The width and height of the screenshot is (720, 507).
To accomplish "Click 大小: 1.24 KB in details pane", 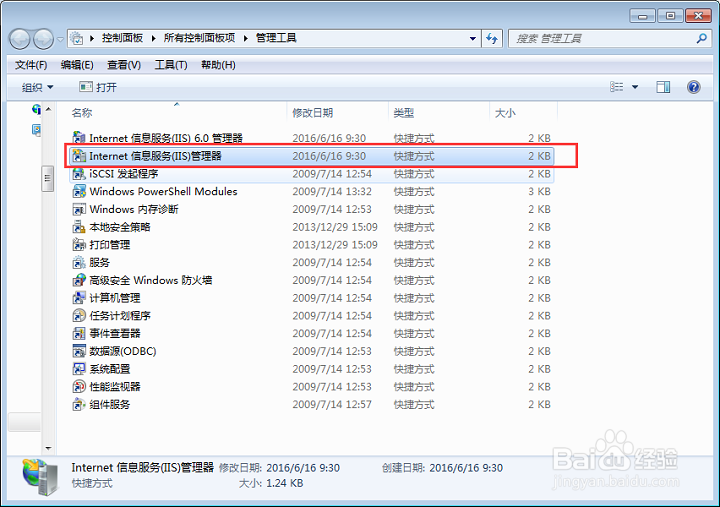I will [271, 483].
